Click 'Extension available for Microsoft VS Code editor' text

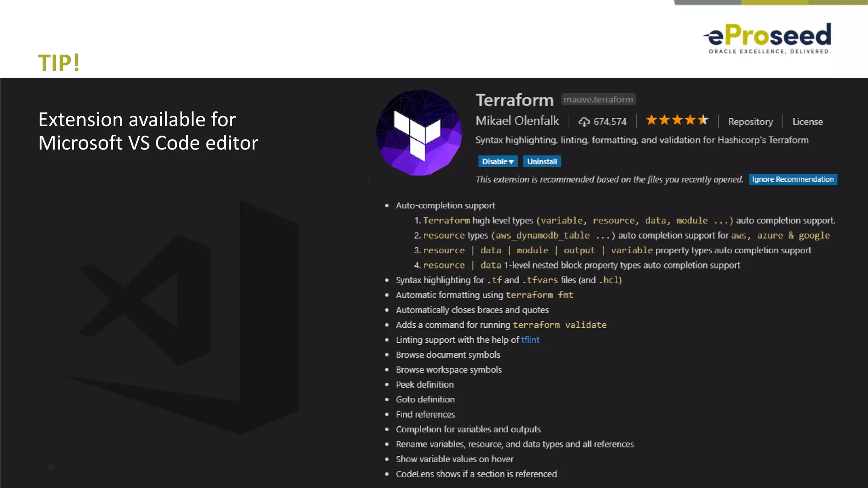[x=148, y=131]
